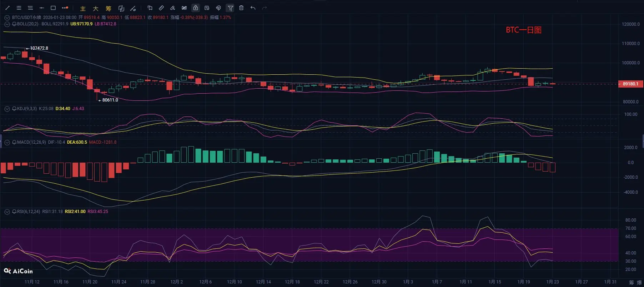Set alert bell for KDJ indicator

(x=14, y=109)
